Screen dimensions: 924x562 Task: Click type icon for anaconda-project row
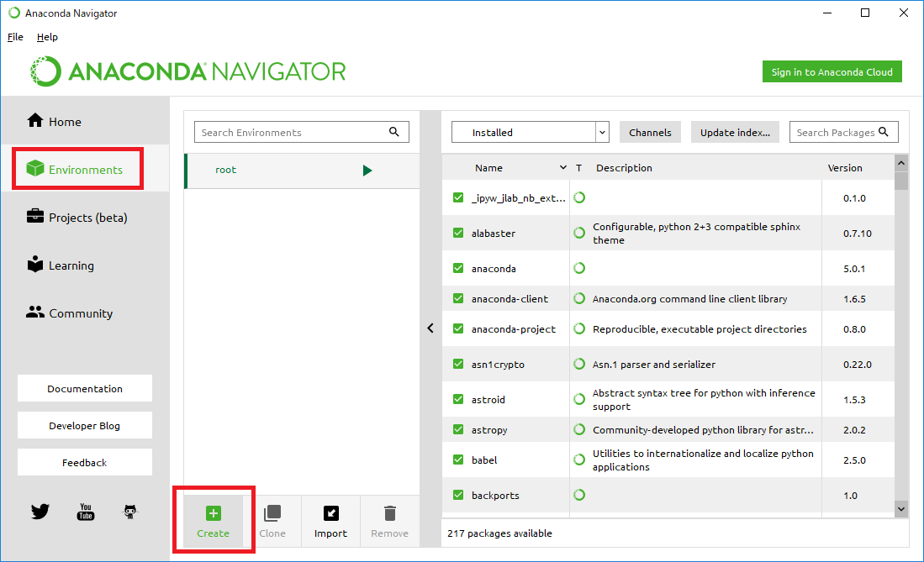pyautogui.click(x=579, y=328)
